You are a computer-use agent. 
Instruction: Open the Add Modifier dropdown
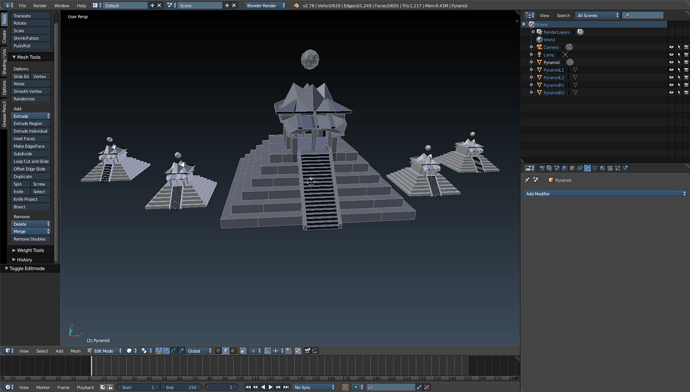[605, 194]
